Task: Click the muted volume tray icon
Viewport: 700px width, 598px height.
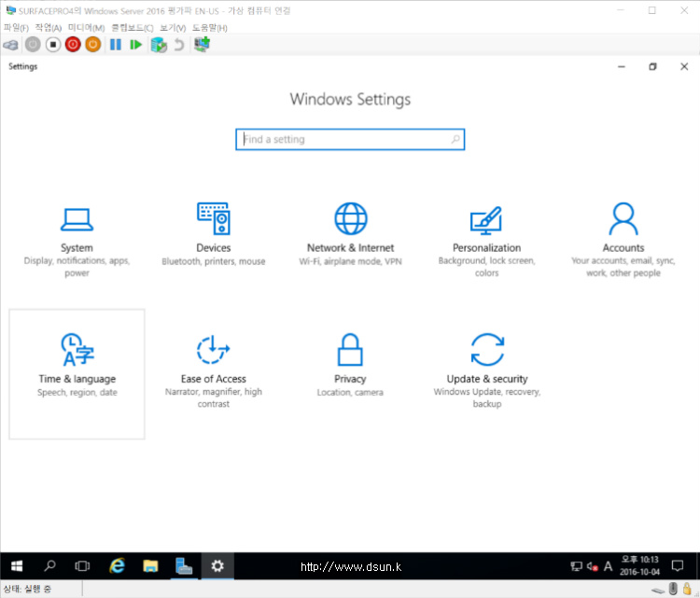Action: [x=593, y=567]
